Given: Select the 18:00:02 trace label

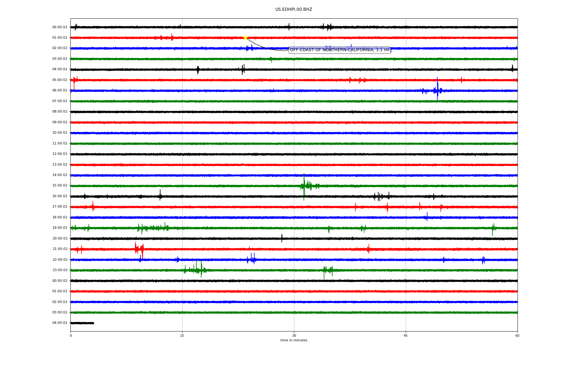Looking at the screenshot, I should 60,217.
